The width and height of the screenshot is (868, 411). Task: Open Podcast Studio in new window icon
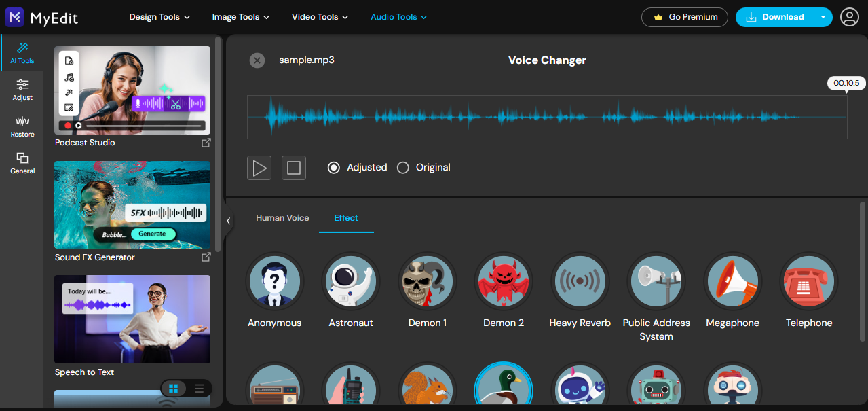pyautogui.click(x=206, y=143)
